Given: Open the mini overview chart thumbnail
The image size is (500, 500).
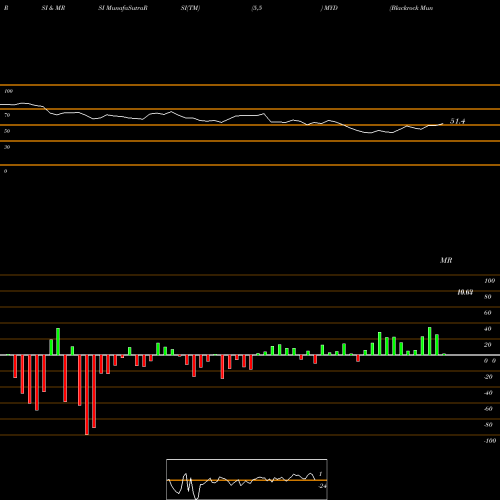Looking at the screenshot, I should [247, 479].
